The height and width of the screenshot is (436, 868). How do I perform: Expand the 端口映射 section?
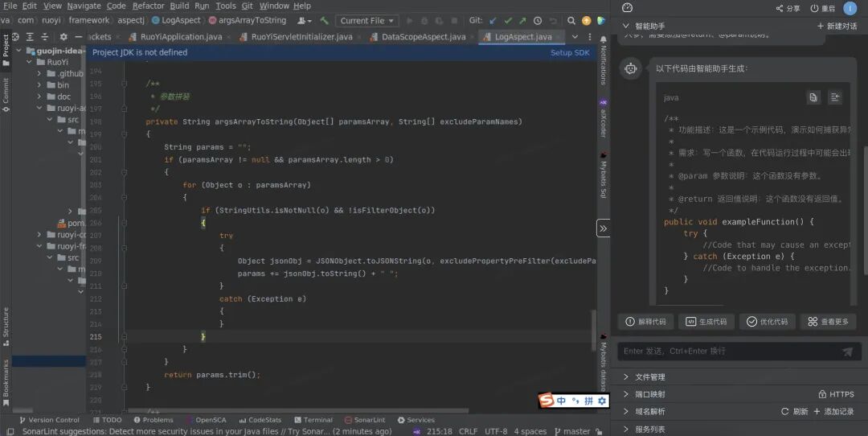click(626, 394)
